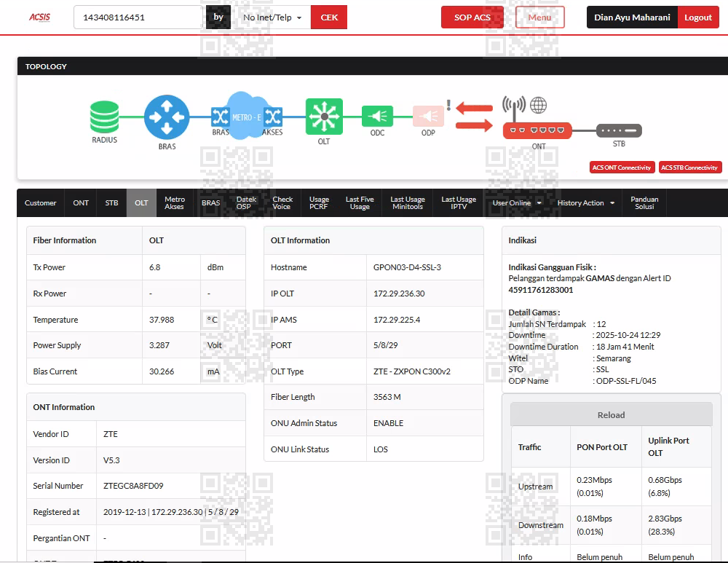Image resolution: width=728 pixels, height=563 pixels.
Task: Click IP AMS value 172.29.225.4
Action: [x=397, y=320]
